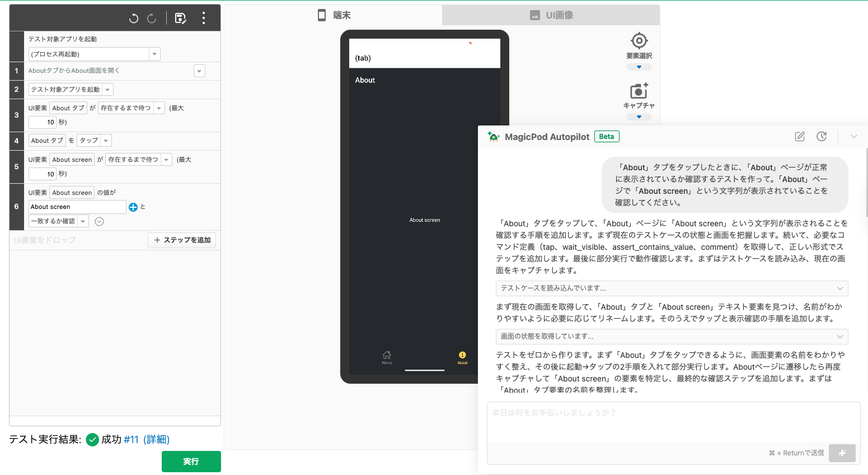Open the (プロセス再起動) dropdown

click(x=94, y=54)
